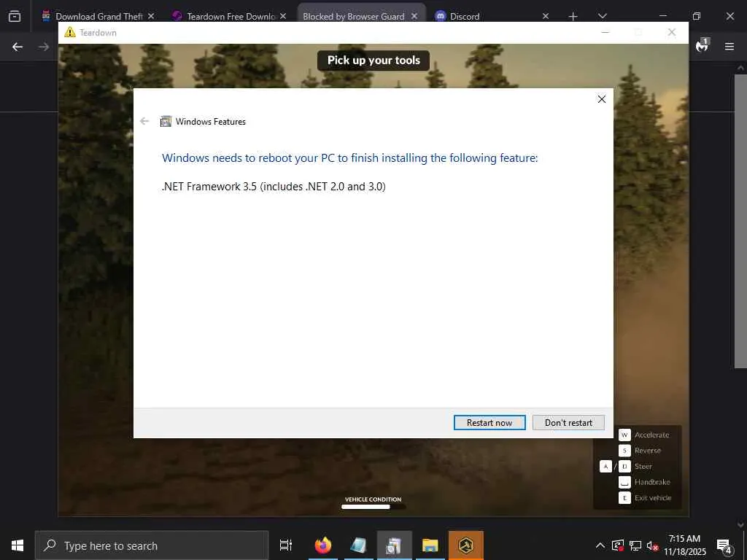The image size is (747, 560).
Task: Open the notepad-style taskbar app icon
Action: (x=359, y=545)
